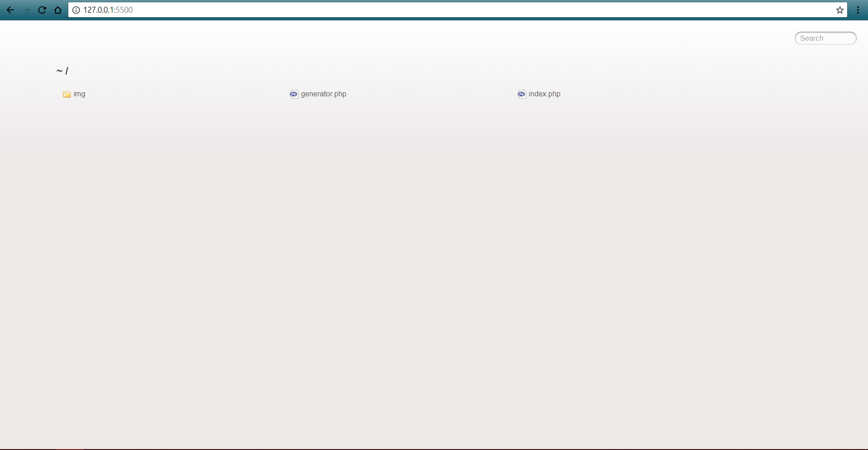Click the browser home icon
Screen dimensions: 868x450
point(58,10)
